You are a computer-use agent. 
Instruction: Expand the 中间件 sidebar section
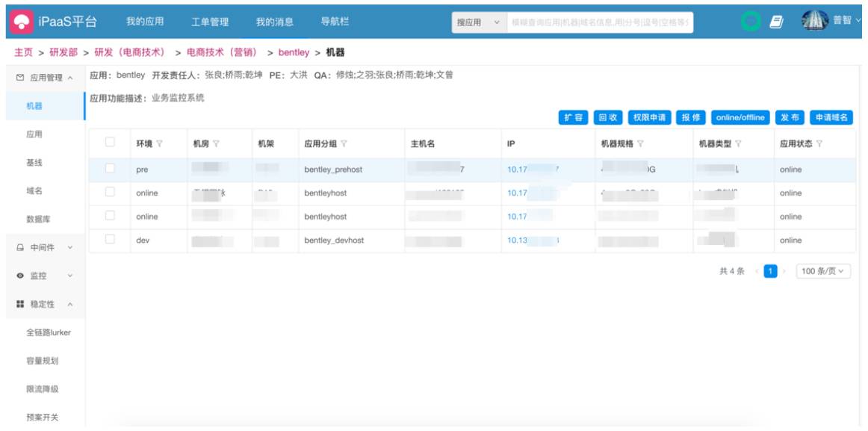click(45, 247)
